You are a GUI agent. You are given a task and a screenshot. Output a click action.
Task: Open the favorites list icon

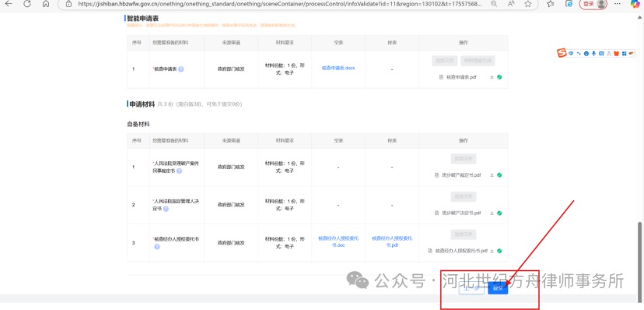coord(551,4)
